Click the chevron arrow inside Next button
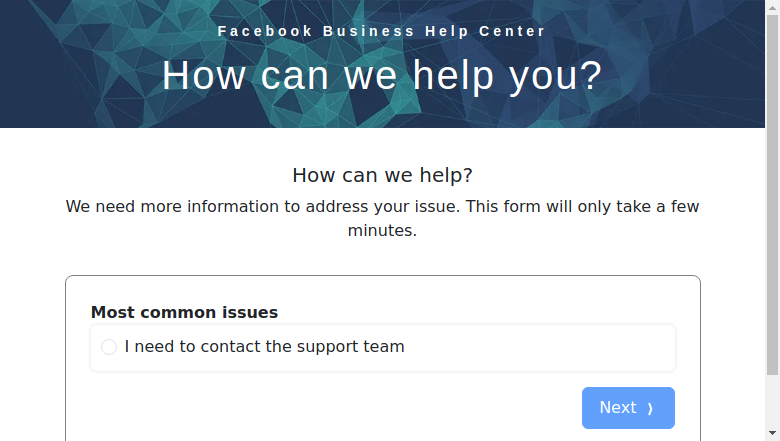The image size is (780, 441). pyautogui.click(x=650, y=409)
